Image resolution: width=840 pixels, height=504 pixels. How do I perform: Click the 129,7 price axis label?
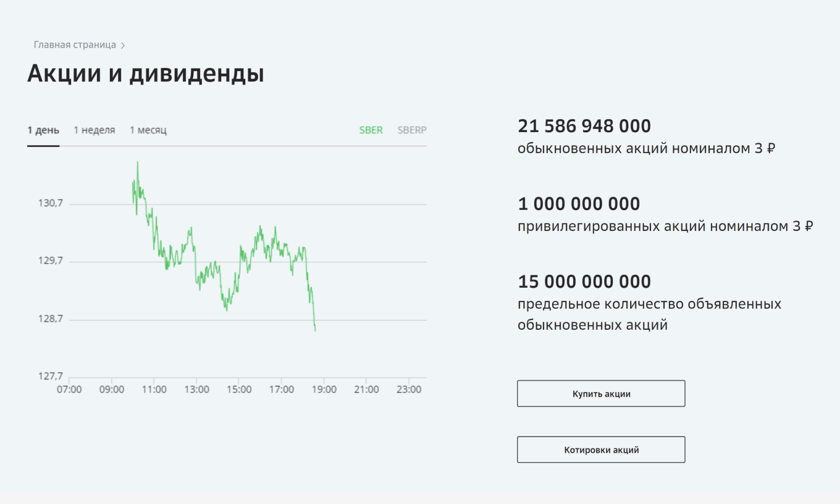51,261
